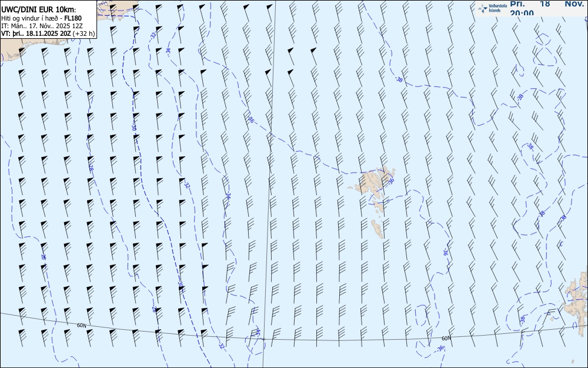Select the 'Hiti og vindur í hæð' line
Viewport: 588px width, 368px height.
pyautogui.click(x=28, y=18)
